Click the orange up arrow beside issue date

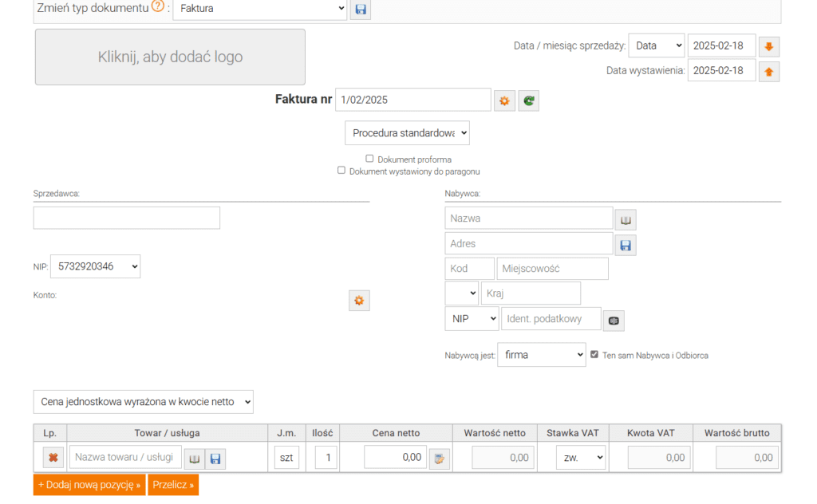[x=769, y=71]
